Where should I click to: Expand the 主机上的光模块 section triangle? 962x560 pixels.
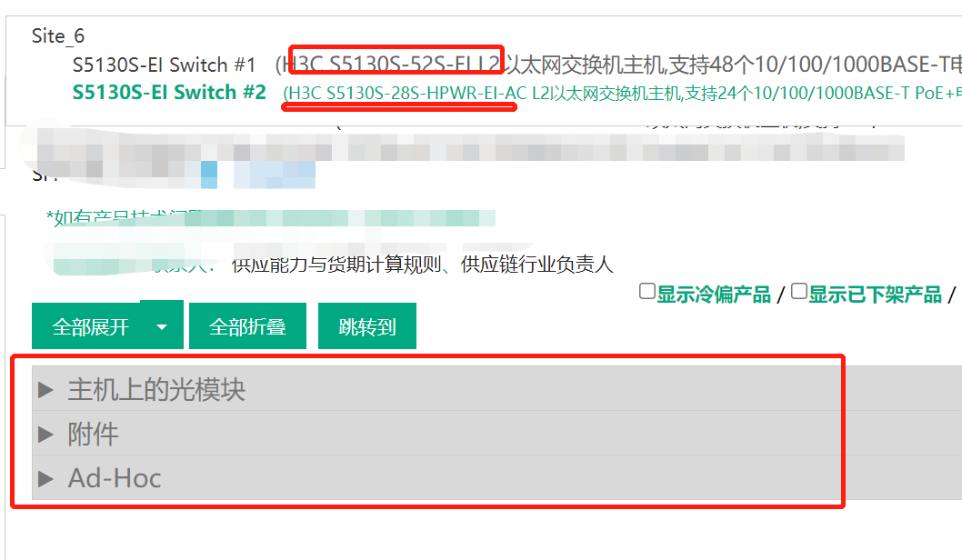(x=45, y=390)
